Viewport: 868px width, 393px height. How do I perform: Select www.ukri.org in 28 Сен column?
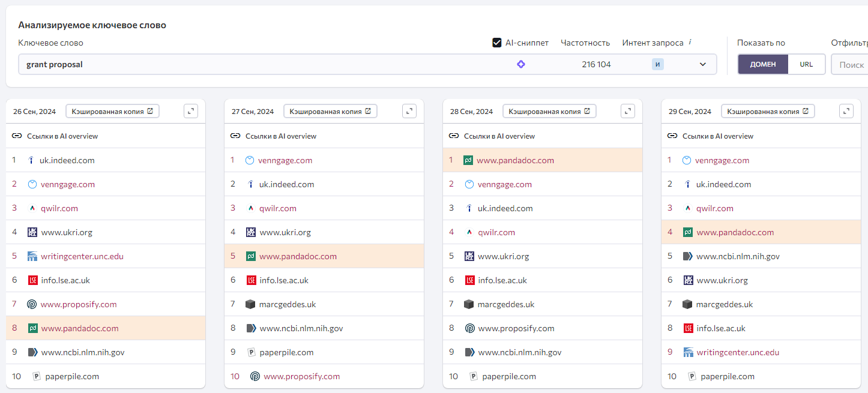(x=504, y=256)
